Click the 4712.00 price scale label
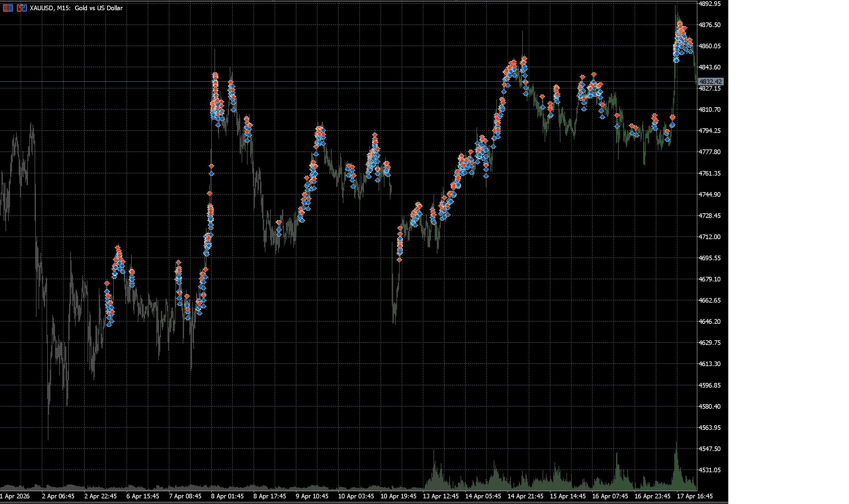Image resolution: width=849 pixels, height=504 pixels. coord(709,237)
